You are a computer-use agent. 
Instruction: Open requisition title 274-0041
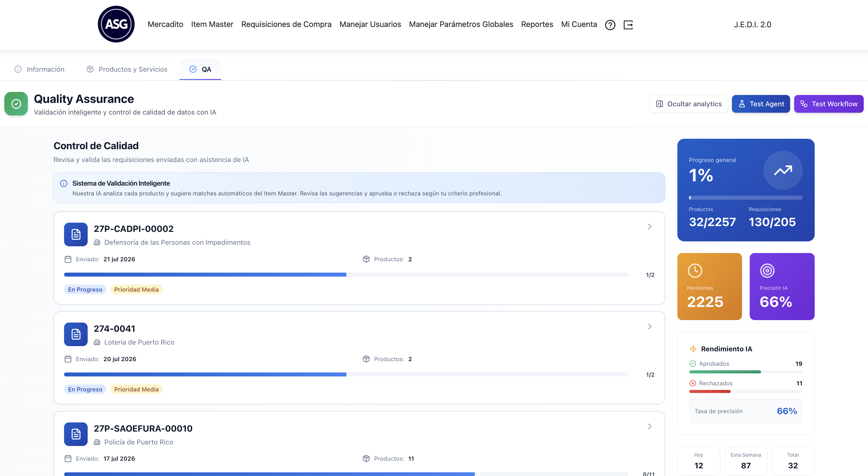tap(114, 329)
